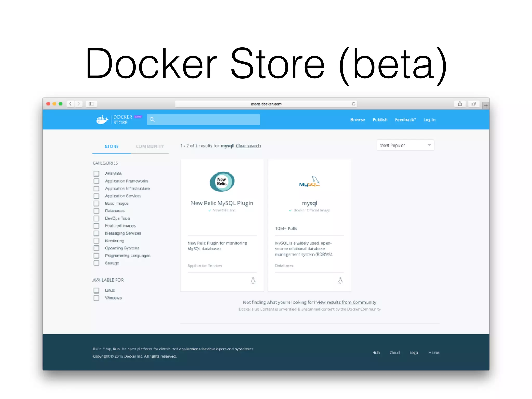Screen dimensions: 532x399
Task: Filter by Databases category
Action: coord(96,211)
